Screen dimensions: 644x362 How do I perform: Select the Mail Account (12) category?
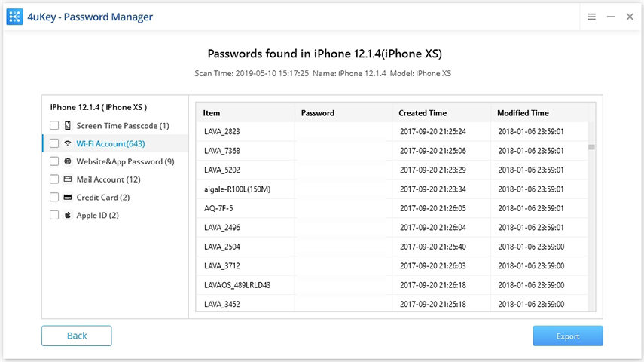(x=108, y=179)
